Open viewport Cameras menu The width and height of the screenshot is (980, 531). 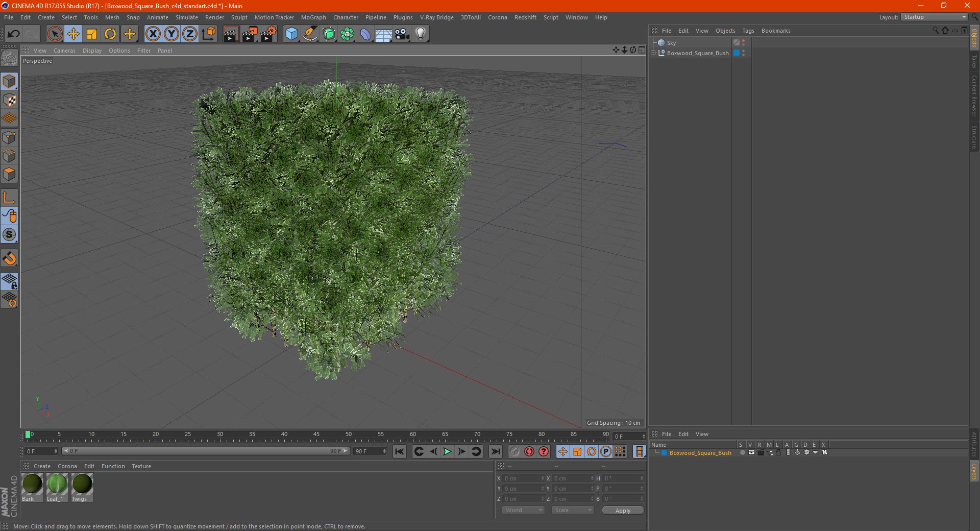coord(64,51)
